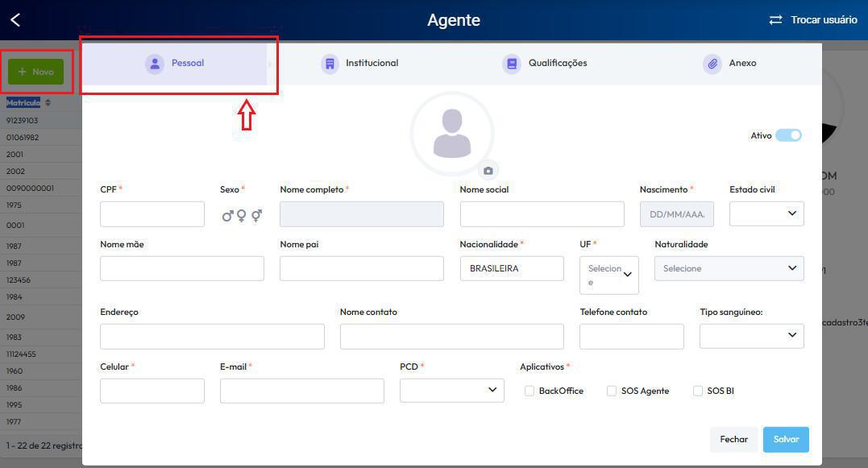Open the Qualificações tab

pyautogui.click(x=545, y=64)
